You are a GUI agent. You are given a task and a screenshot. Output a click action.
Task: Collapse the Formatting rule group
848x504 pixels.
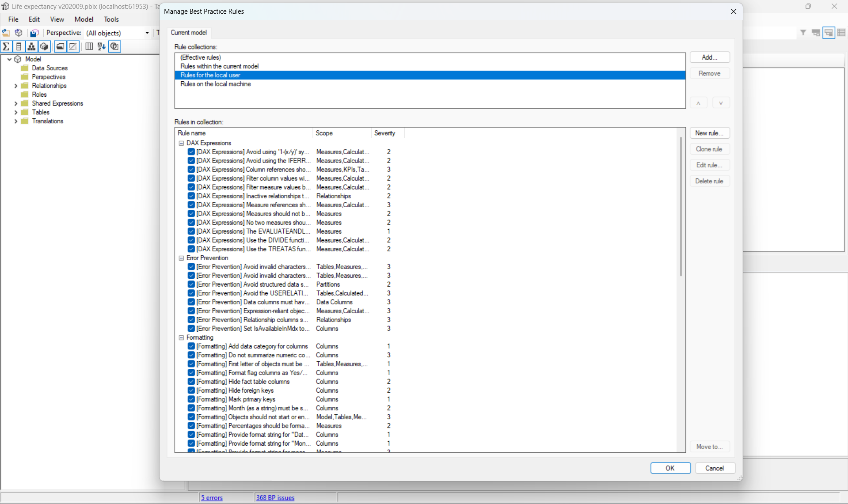coord(181,337)
